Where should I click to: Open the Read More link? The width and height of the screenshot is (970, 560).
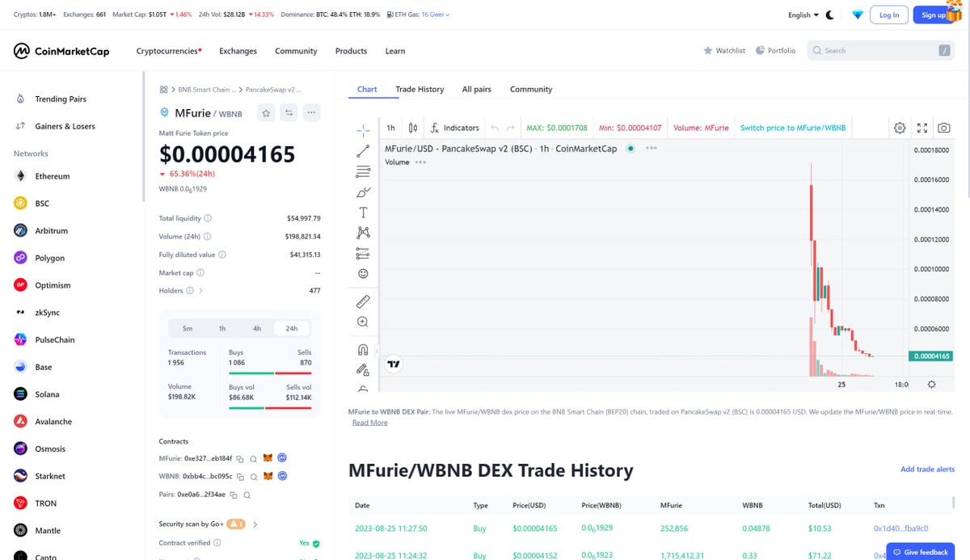click(x=369, y=423)
